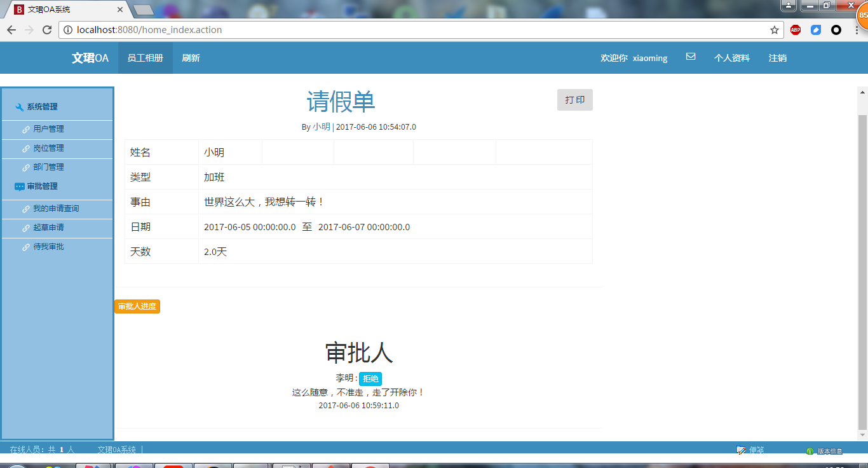Click the link icon next to 起草申请
Screen dimensions: 868x468
26,228
